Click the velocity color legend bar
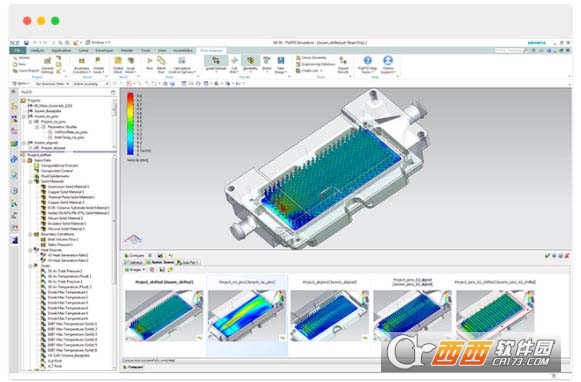 click(130, 124)
